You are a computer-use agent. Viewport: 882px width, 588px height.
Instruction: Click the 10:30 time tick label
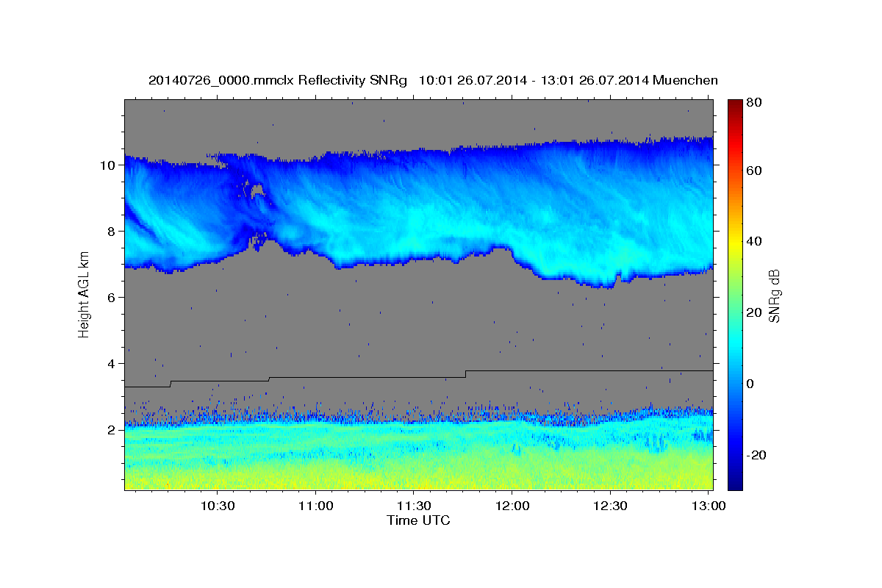(x=218, y=506)
